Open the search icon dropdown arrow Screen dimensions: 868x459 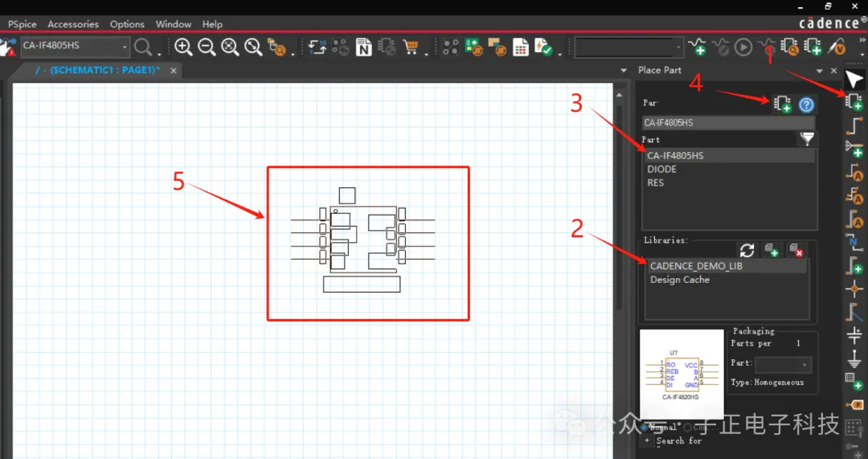159,54
